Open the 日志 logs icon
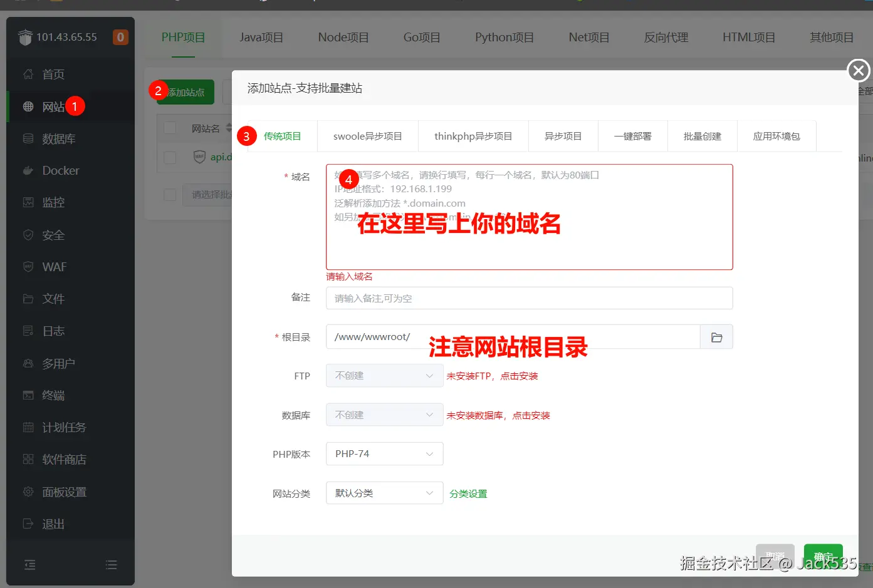Screen dimensions: 873x588 [28, 331]
